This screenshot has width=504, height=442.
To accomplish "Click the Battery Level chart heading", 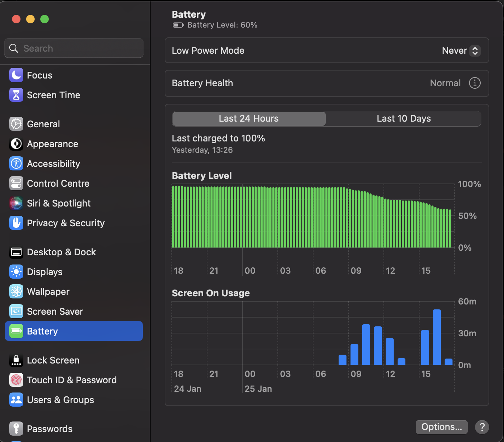I will coord(202,176).
